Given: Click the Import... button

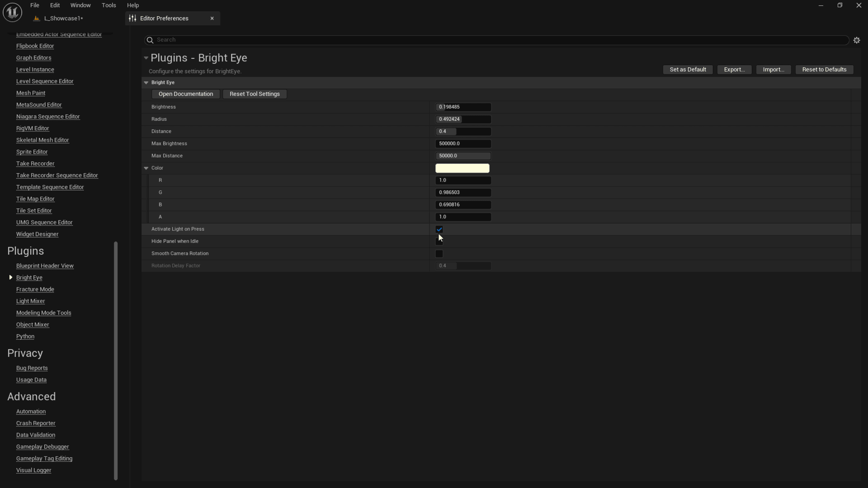Looking at the screenshot, I should [774, 70].
